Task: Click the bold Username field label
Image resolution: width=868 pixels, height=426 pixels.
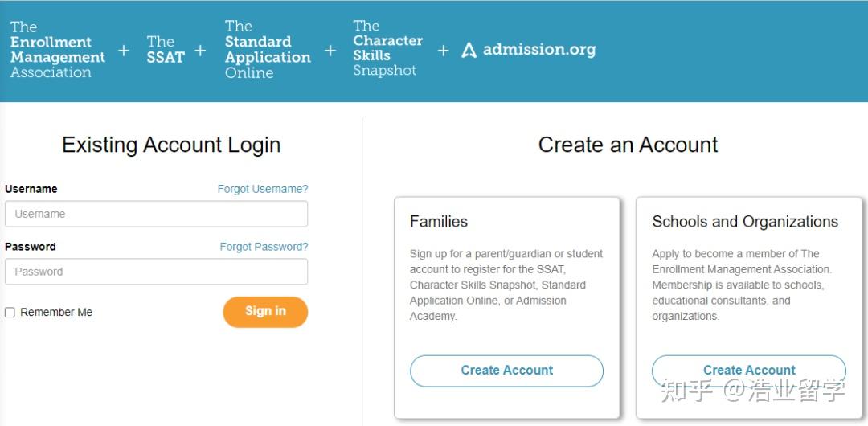Action: click(31, 189)
